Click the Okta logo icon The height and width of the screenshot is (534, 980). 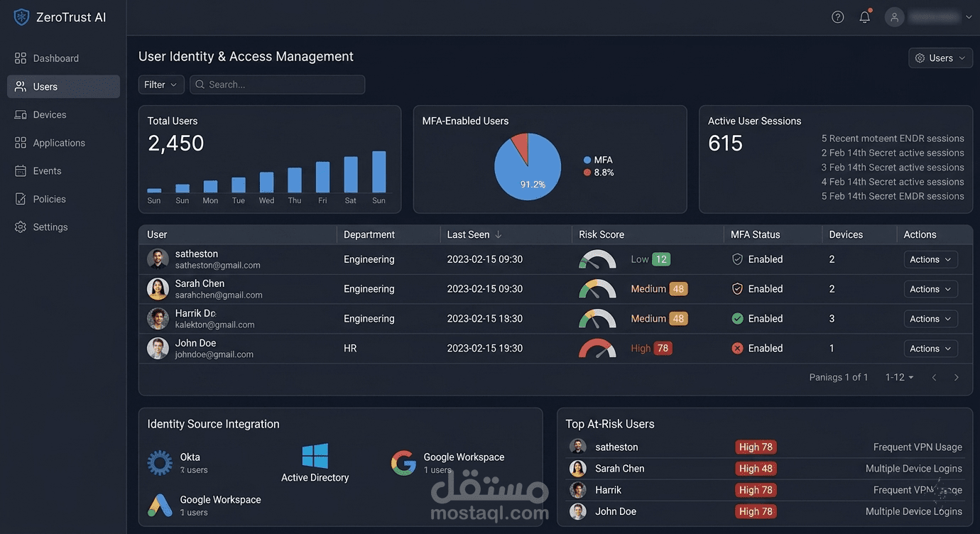click(160, 463)
